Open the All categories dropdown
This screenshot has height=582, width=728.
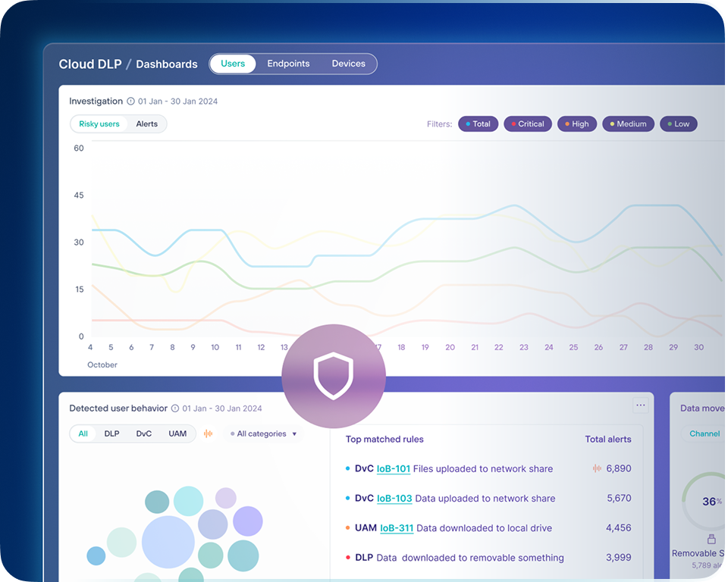263,433
